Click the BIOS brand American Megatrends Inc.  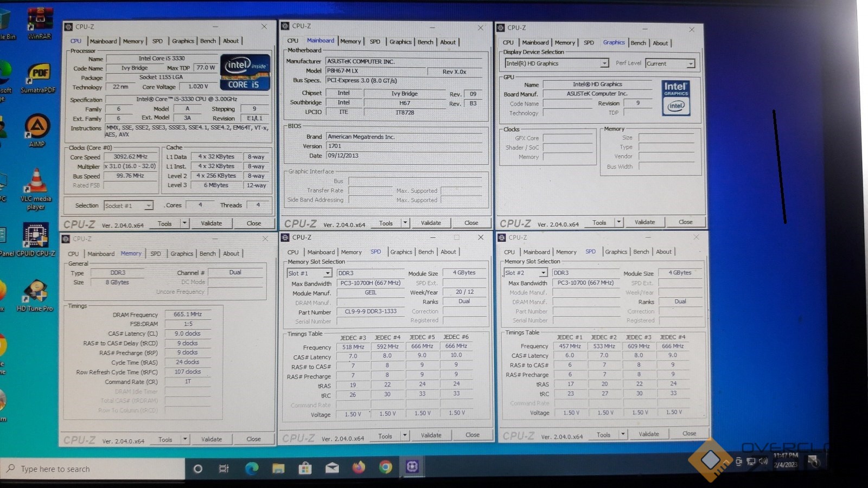404,137
